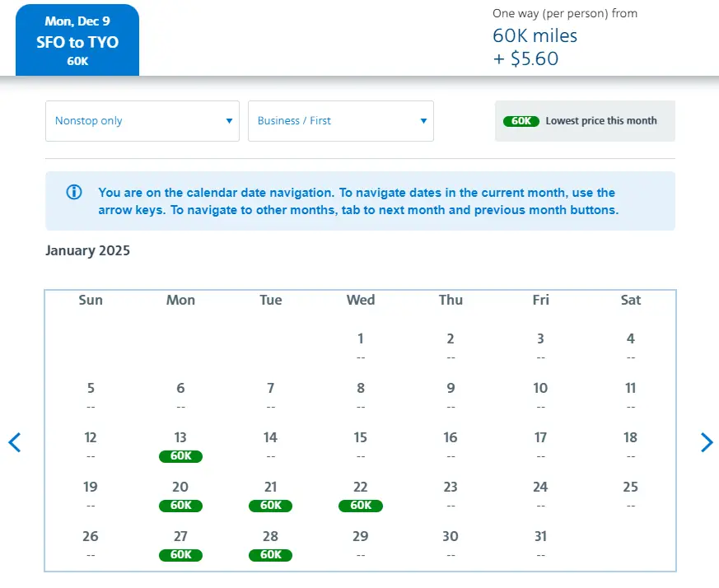719x588 pixels.
Task: Advance to next month using right arrow
Action: click(706, 442)
